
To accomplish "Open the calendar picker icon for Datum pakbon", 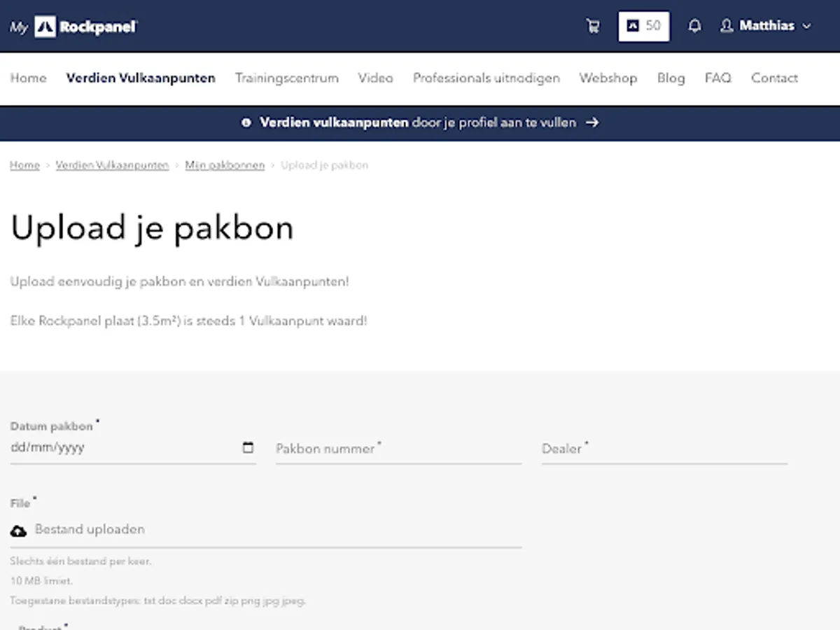I will point(248,447).
